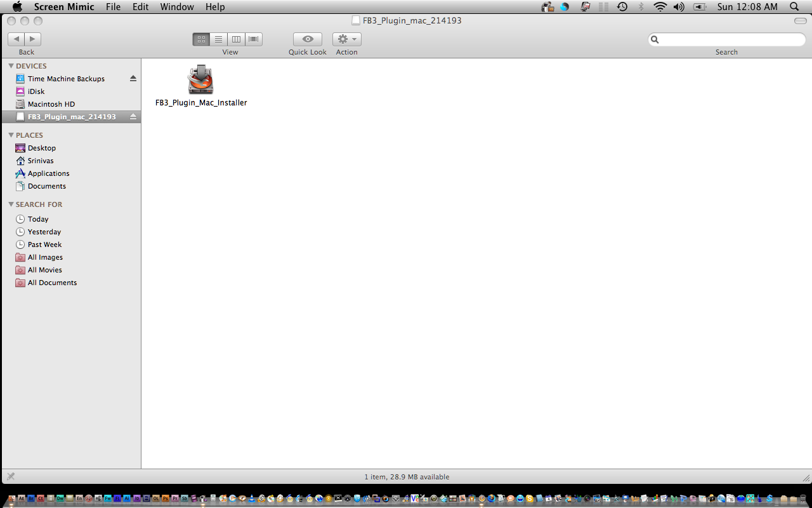Switch to list view
Screen dimensions: 812x508
tap(218, 39)
